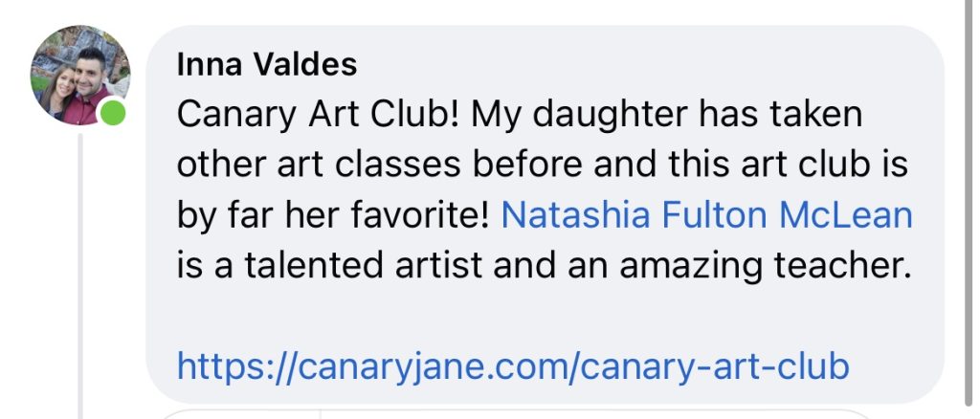Screen dimensions: 980x419
Task: Open the Inna Valdes profile name
Action: click(267, 65)
